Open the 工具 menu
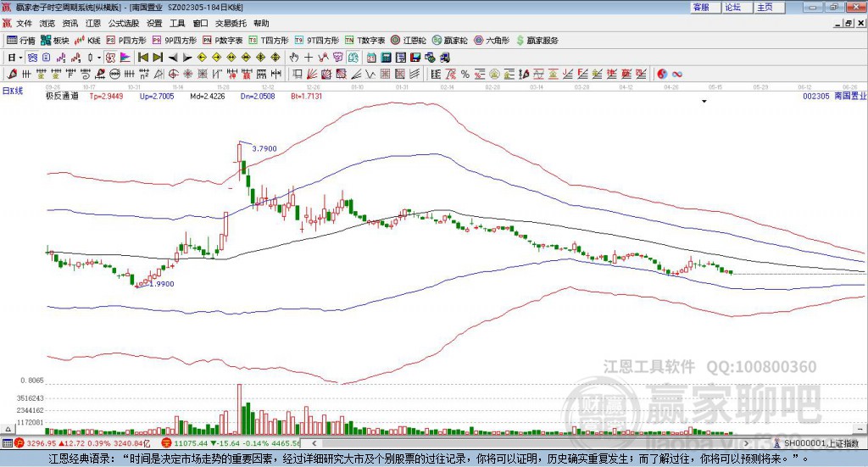This screenshot has height=467, width=868. coord(177,23)
